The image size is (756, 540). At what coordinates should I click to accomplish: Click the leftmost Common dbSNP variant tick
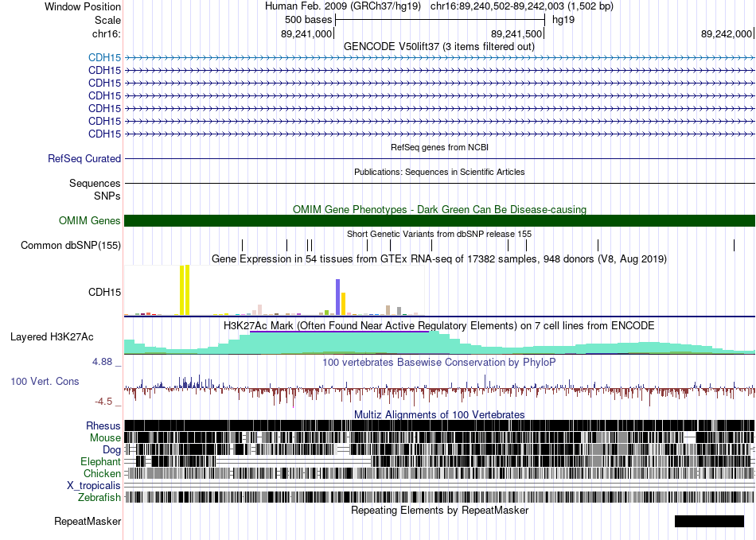243,245
